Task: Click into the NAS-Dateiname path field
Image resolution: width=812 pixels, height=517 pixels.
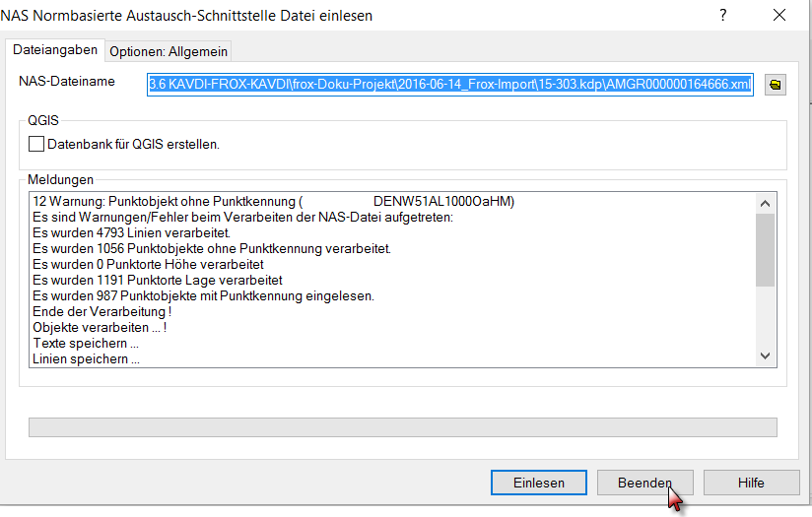Action: 450,84
